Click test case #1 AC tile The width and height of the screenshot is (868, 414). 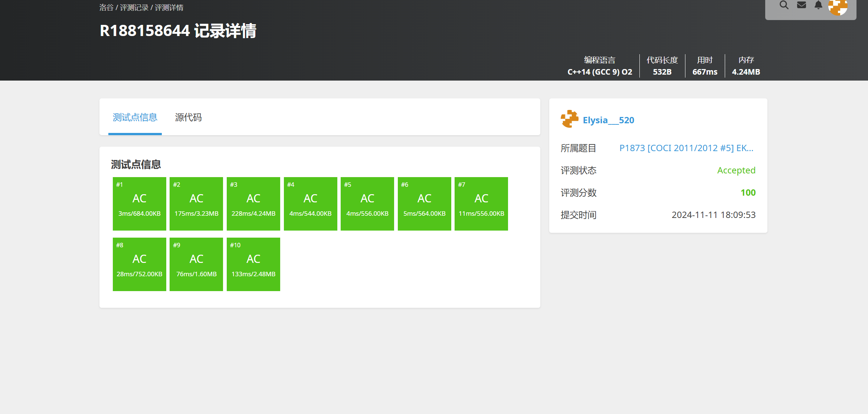[x=140, y=203]
